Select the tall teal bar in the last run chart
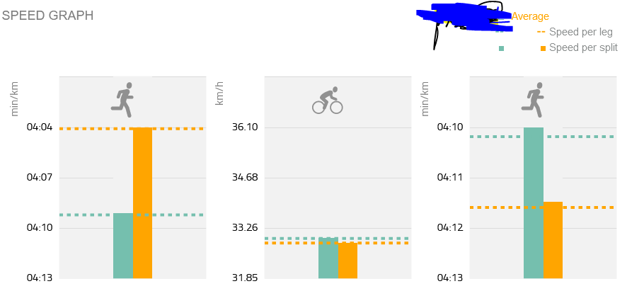 [533, 203]
